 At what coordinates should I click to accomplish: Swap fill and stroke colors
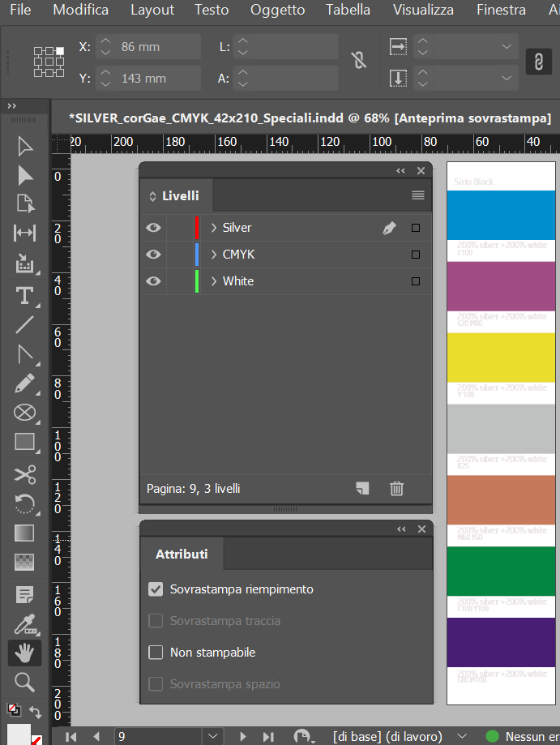click(36, 711)
